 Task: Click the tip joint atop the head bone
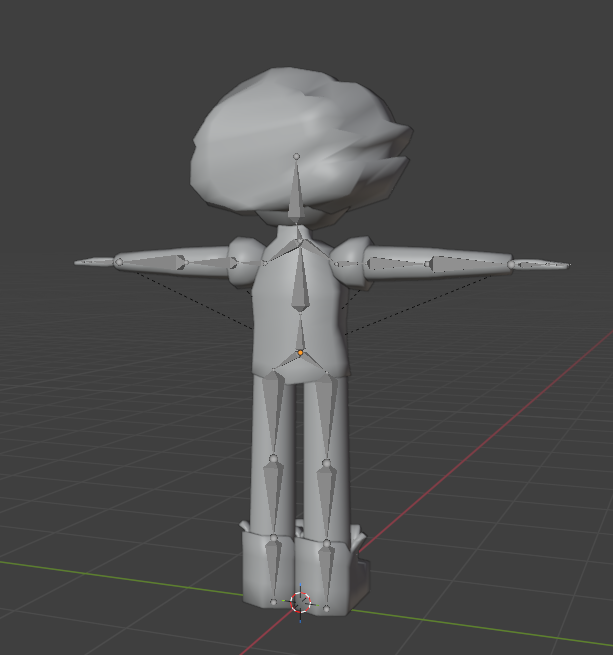[297, 156]
